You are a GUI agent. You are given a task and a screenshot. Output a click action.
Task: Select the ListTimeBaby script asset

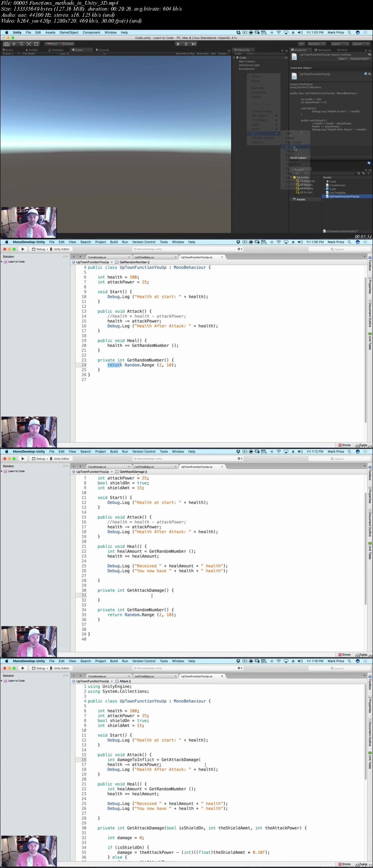click(x=335, y=192)
